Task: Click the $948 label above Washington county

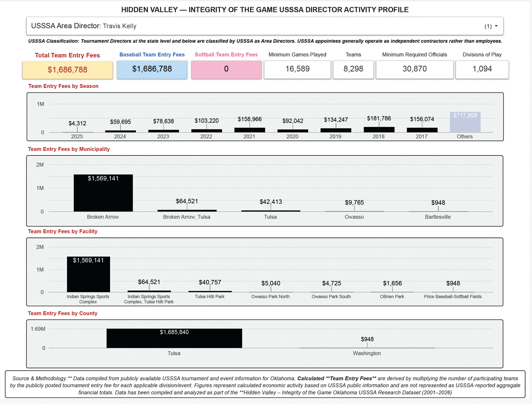Action: 367,339
